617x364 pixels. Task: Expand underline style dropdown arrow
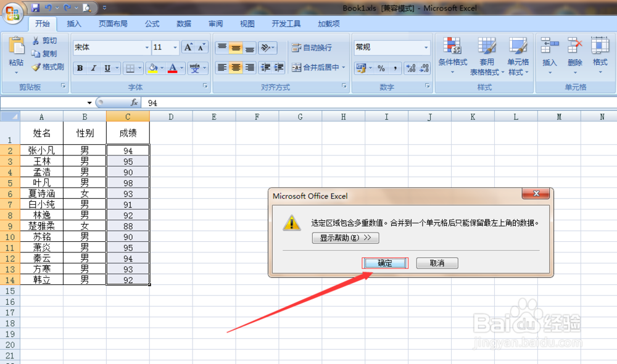coord(117,68)
